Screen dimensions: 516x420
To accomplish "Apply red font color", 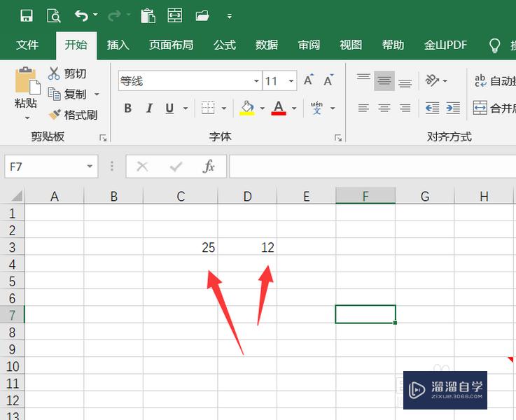I will [x=279, y=108].
